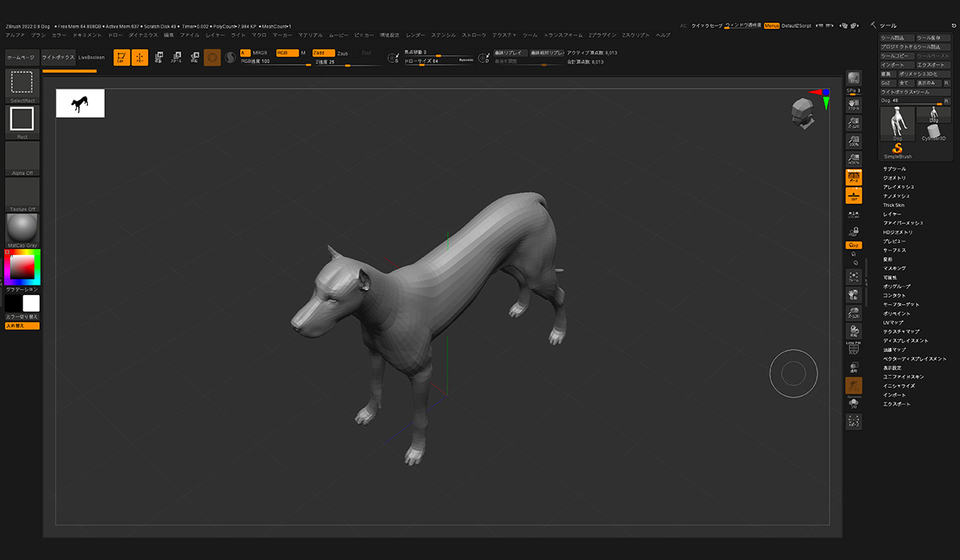Viewport: 960px width, 560px height.
Task: Expand the ジオメトリ subpalette
Action: click(x=893, y=178)
